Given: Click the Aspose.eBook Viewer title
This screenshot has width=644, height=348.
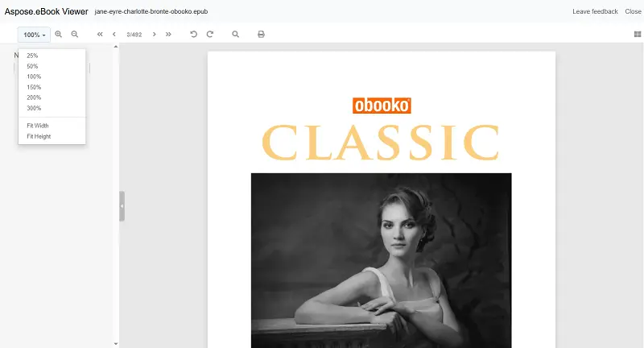Looking at the screenshot, I should [47, 11].
